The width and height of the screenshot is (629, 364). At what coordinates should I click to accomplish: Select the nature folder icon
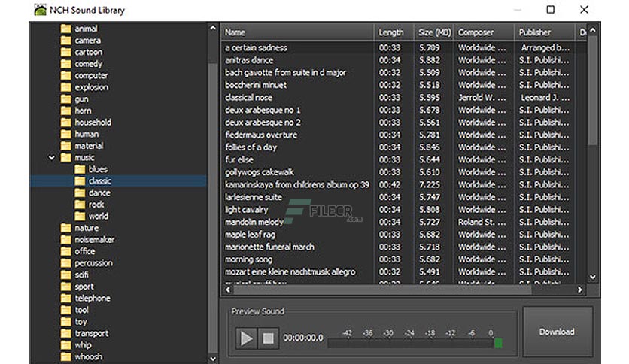(65, 228)
